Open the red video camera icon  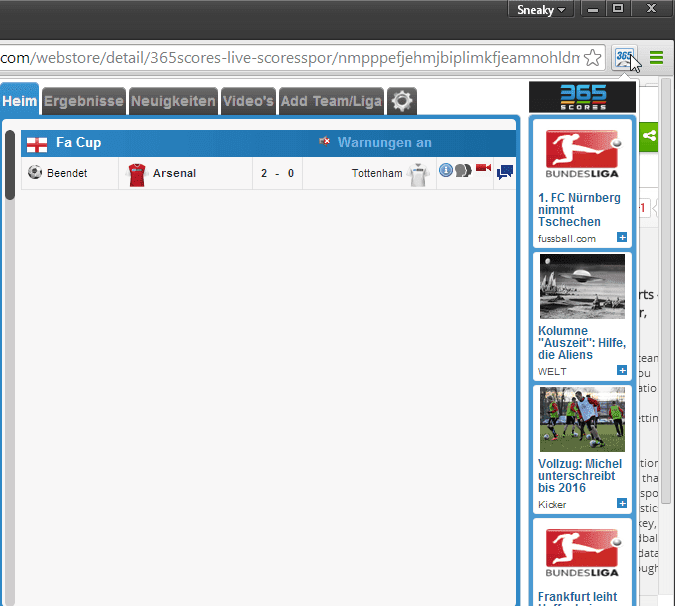tap(483, 167)
